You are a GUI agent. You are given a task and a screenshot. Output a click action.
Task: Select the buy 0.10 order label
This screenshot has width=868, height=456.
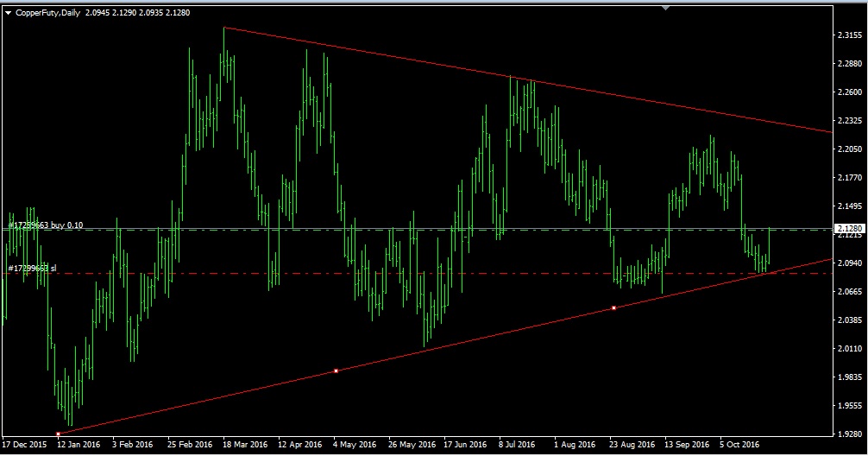pyautogui.click(x=47, y=225)
